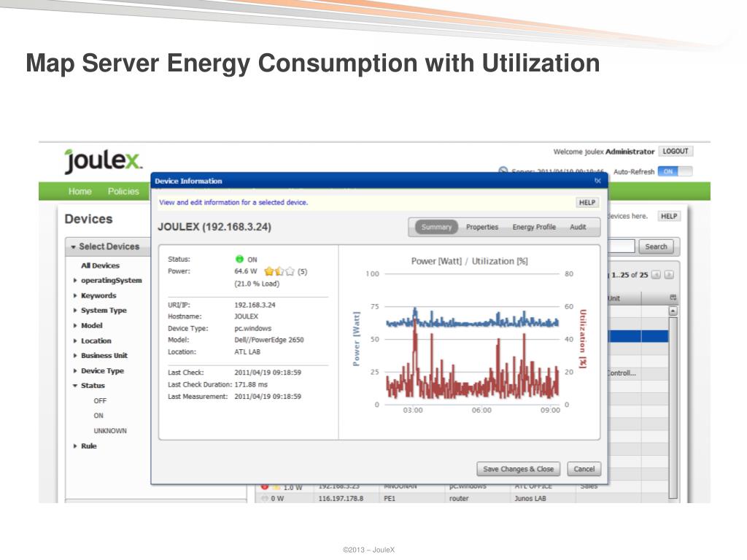Click the green ON status indicator
The width and height of the screenshot is (747, 560).
pyautogui.click(x=239, y=259)
